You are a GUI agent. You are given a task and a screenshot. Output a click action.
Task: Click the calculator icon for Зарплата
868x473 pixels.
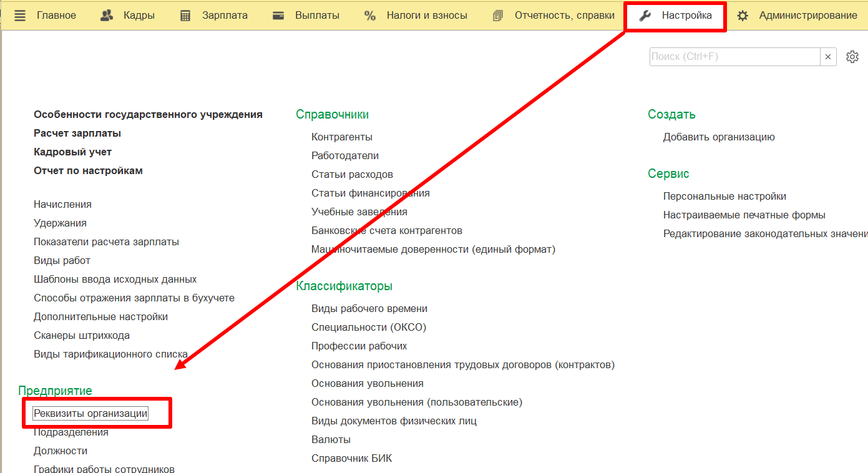tap(185, 16)
